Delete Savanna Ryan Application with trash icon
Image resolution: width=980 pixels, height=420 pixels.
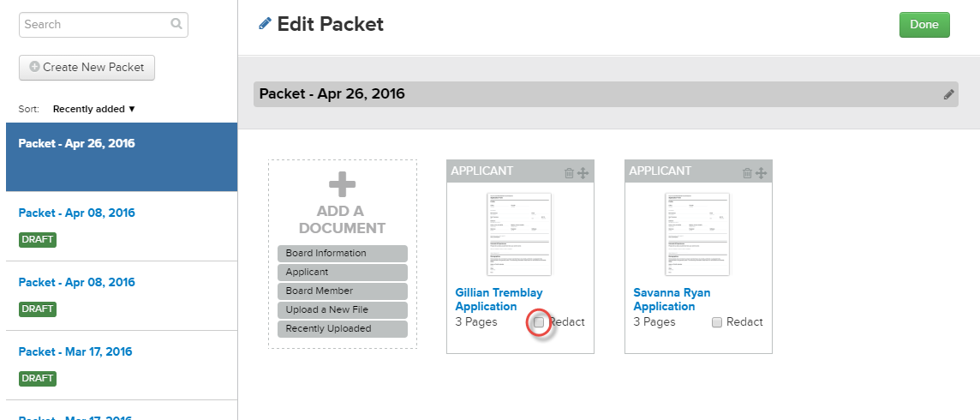(748, 173)
